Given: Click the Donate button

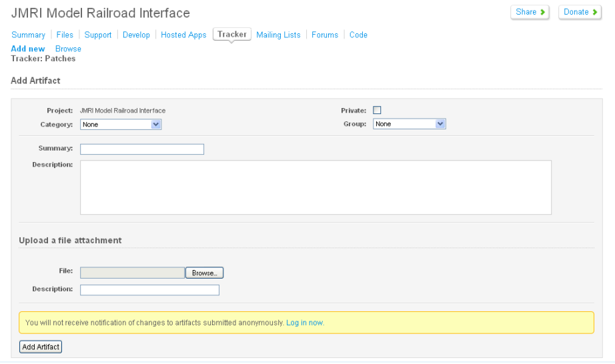Looking at the screenshot, I should click(x=580, y=12).
